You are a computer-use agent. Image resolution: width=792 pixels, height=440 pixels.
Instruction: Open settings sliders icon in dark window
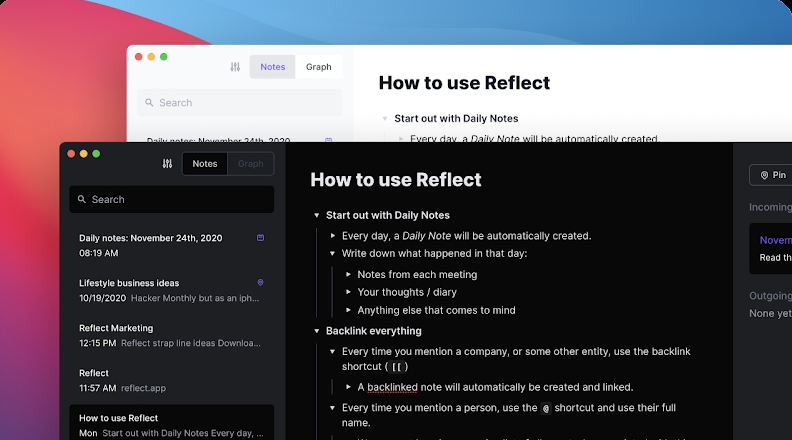[167, 164]
